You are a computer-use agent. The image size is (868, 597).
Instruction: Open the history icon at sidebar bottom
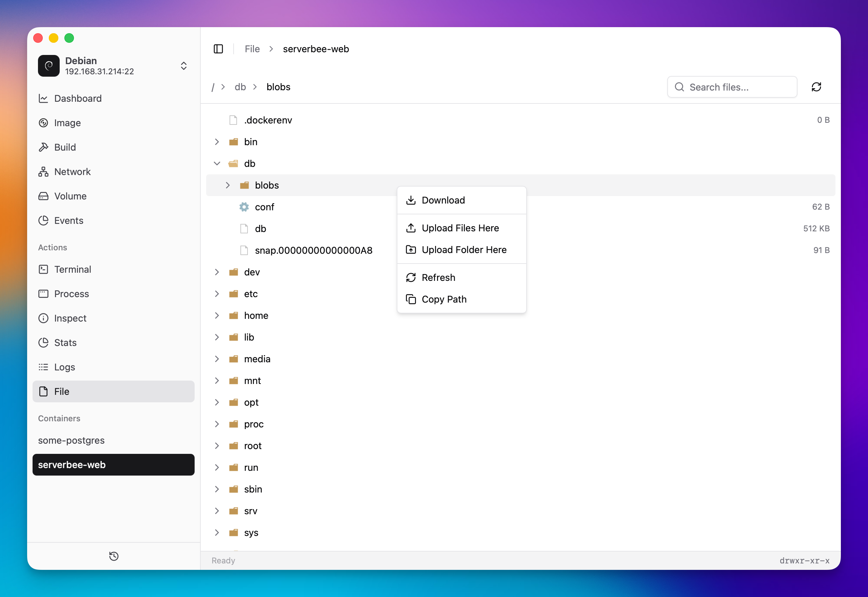point(114,556)
